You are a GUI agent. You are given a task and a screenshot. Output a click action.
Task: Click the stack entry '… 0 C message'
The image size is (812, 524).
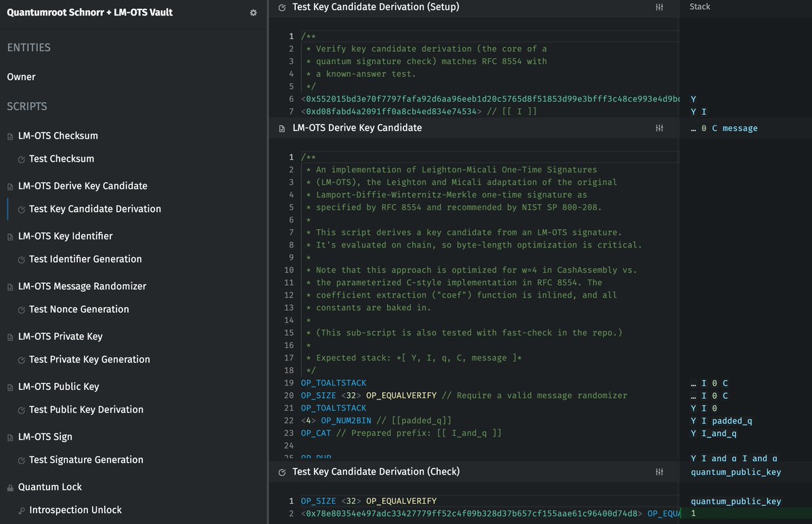pos(724,128)
